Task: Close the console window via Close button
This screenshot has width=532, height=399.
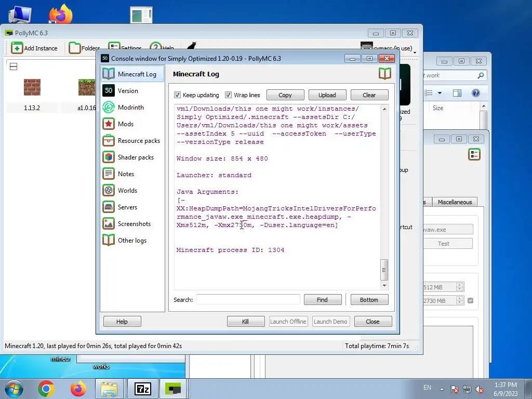Action: click(x=373, y=321)
